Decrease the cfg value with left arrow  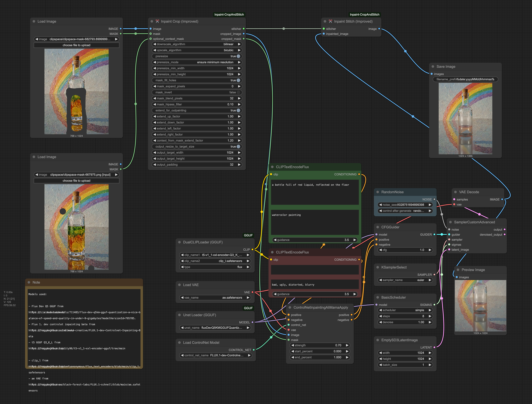tap(380, 250)
